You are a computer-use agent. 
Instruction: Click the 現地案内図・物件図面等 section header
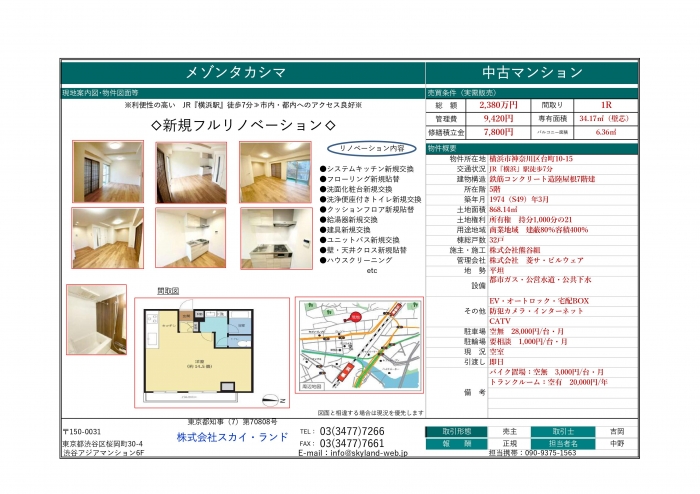[x=243, y=93]
